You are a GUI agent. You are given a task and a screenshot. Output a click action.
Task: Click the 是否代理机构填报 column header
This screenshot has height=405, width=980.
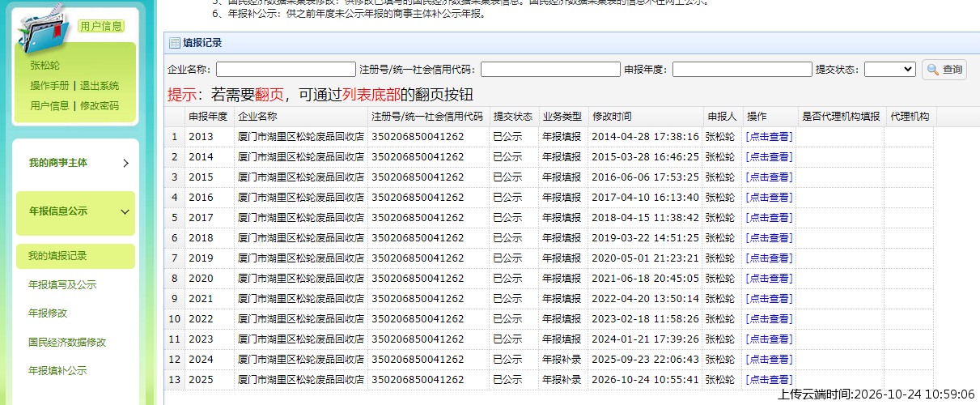[841, 117]
